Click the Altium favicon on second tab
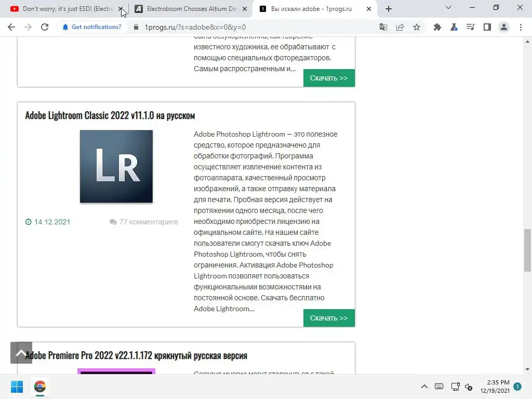Image resolution: width=532 pixels, height=399 pixels. pos(138,9)
